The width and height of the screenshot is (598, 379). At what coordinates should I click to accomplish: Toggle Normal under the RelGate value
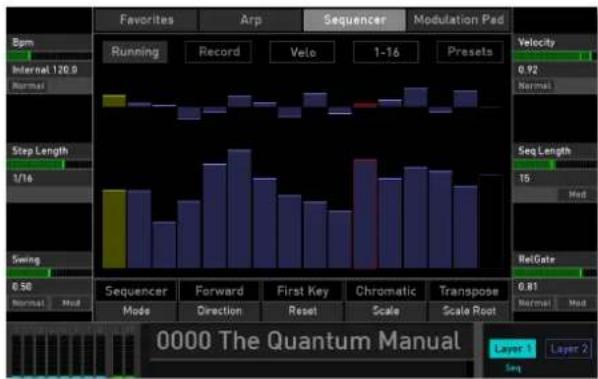(x=534, y=304)
